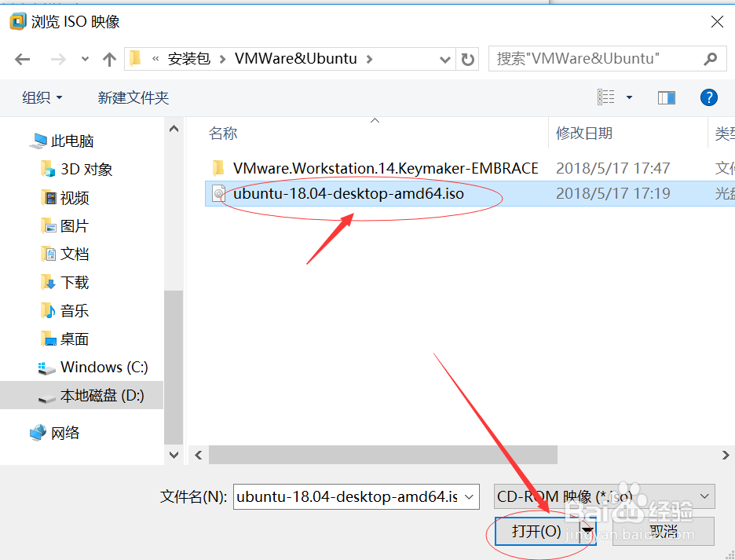Select the Windows (C:) drive

tap(93, 368)
